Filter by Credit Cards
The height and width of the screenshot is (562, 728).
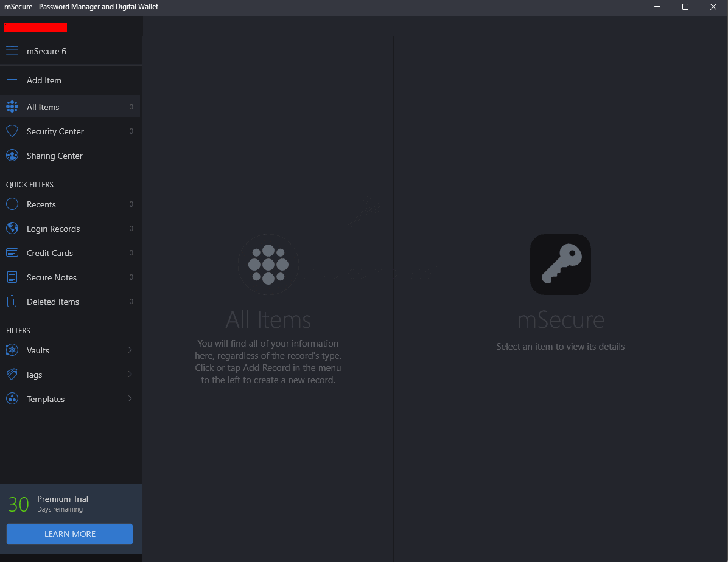[x=69, y=253]
